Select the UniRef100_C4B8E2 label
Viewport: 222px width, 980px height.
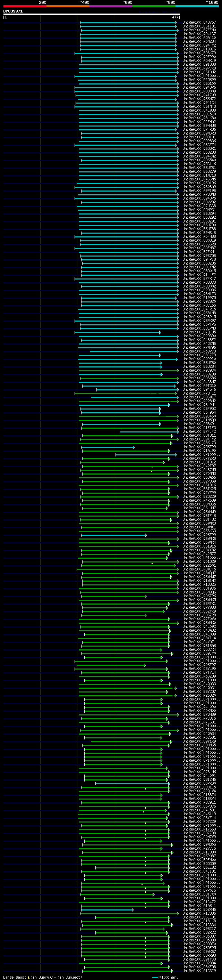(x=199, y=340)
